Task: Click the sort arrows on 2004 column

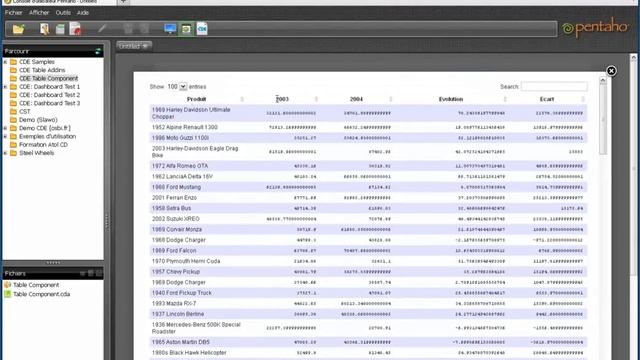Action: (391, 99)
